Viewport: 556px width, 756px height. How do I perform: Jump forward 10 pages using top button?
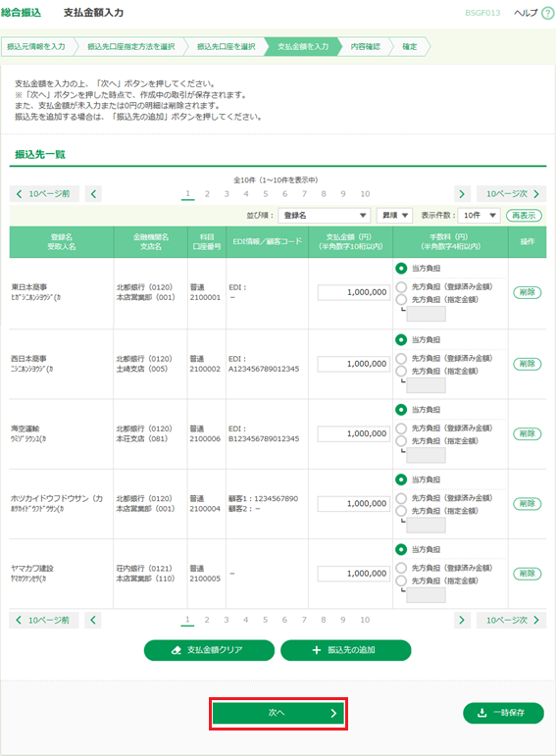pos(511,194)
